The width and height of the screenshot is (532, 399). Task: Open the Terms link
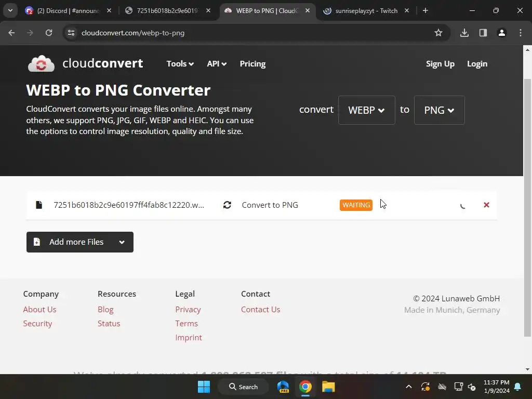[x=187, y=323]
